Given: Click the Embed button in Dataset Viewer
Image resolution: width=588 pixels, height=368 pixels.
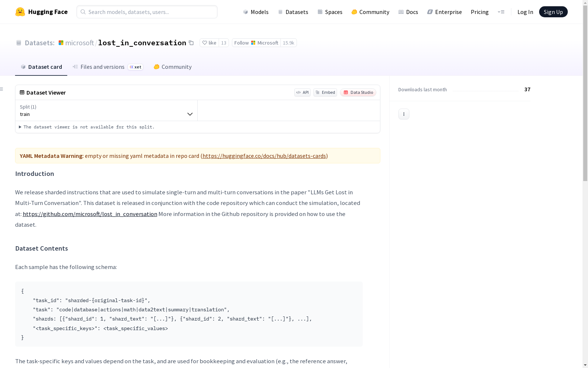Looking at the screenshot, I should coord(325,92).
